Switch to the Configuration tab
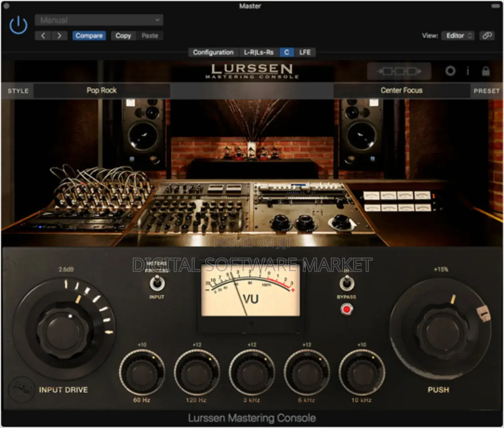 pyautogui.click(x=213, y=52)
